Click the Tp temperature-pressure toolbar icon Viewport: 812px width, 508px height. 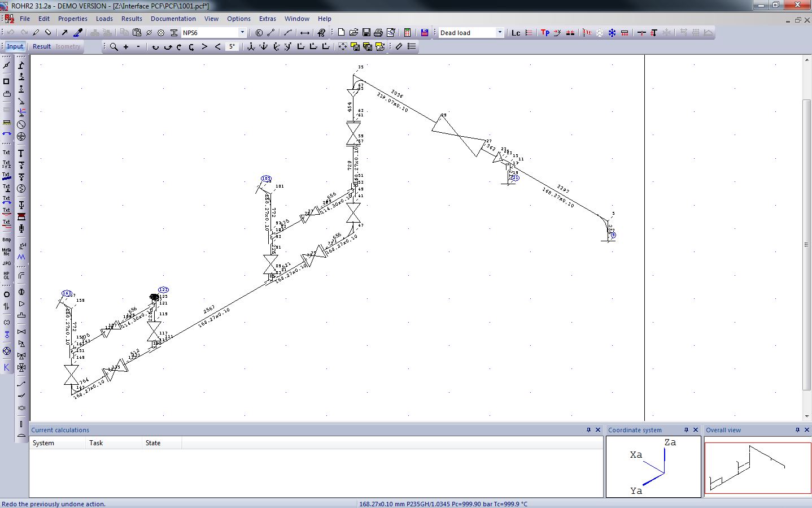[544, 32]
